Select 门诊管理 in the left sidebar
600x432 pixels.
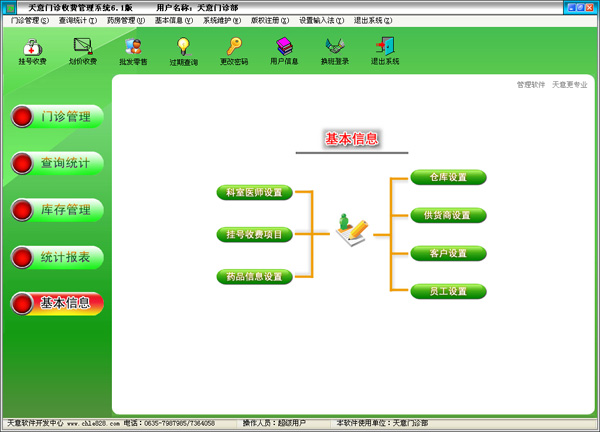click(58, 117)
